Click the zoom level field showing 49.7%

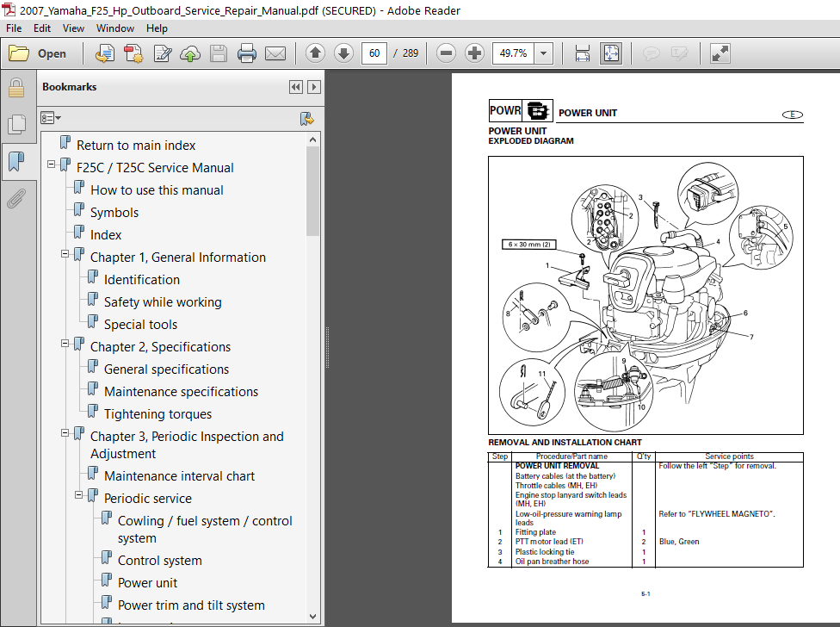pyautogui.click(x=513, y=53)
